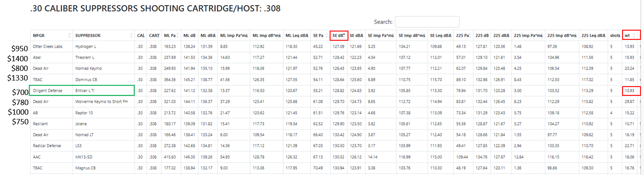Select the MK13-SD suppressor cell
This screenshot has width=644, height=175.
(104, 157)
